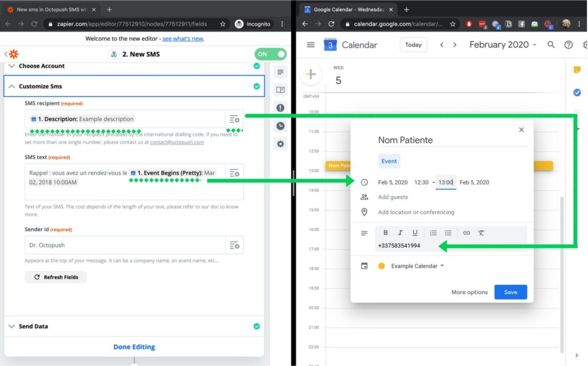Image resolution: width=588 pixels, height=366 pixels.
Task: Open insert-field icon for SMS recipient
Action: tap(234, 119)
